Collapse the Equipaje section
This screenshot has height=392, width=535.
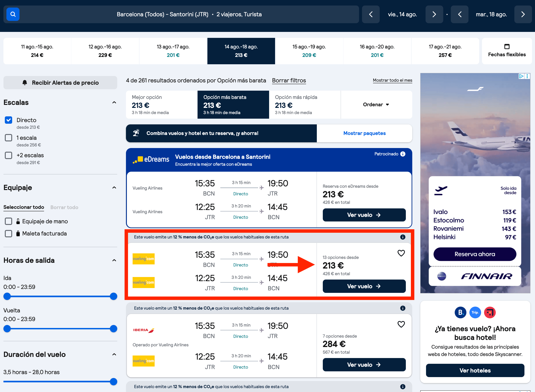tap(114, 188)
